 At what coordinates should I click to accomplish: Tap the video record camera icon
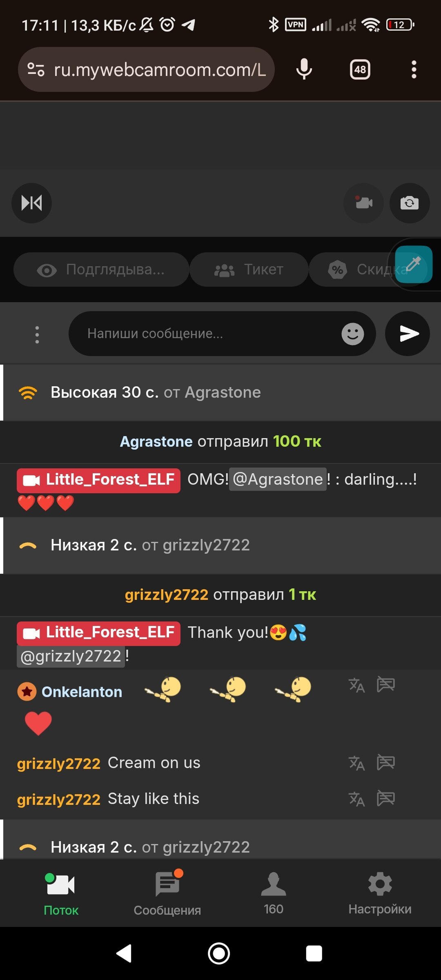tap(363, 203)
